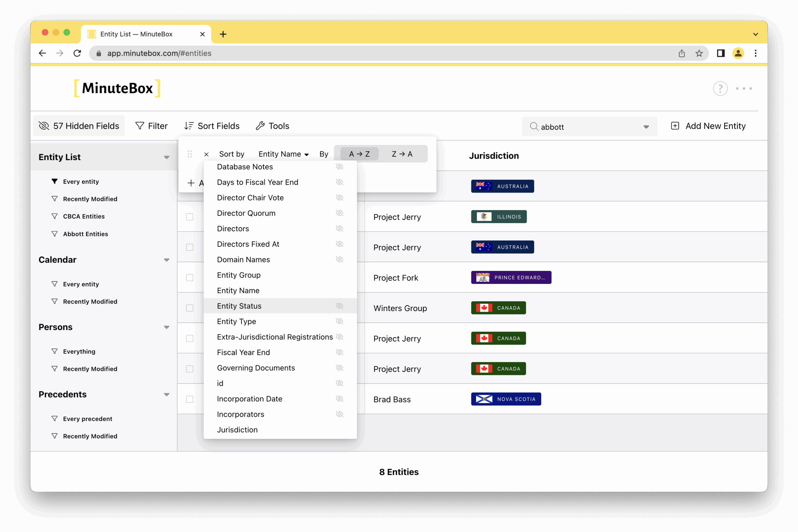Image resolution: width=798 pixels, height=532 pixels.
Task: Open the Filter funnel tool
Action: pos(140,126)
